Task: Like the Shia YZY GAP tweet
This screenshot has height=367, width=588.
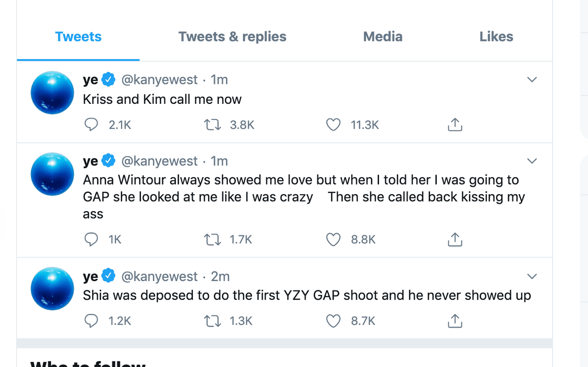Action: pyautogui.click(x=333, y=321)
